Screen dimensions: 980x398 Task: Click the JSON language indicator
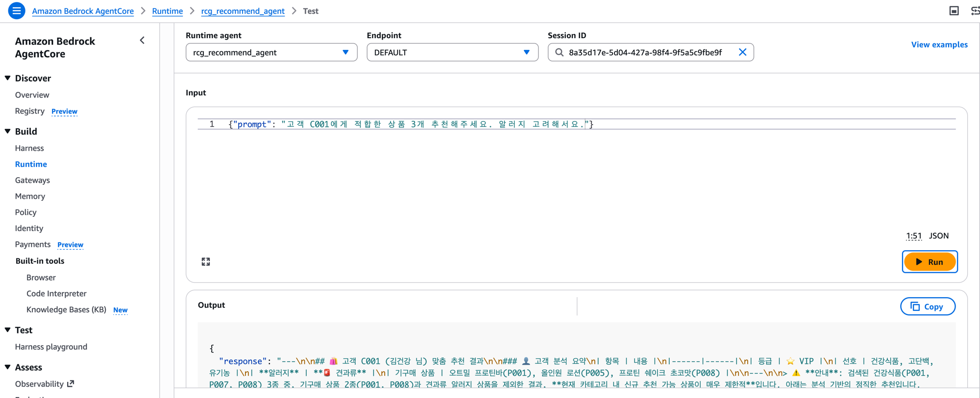pyautogui.click(x=939, y=236)
